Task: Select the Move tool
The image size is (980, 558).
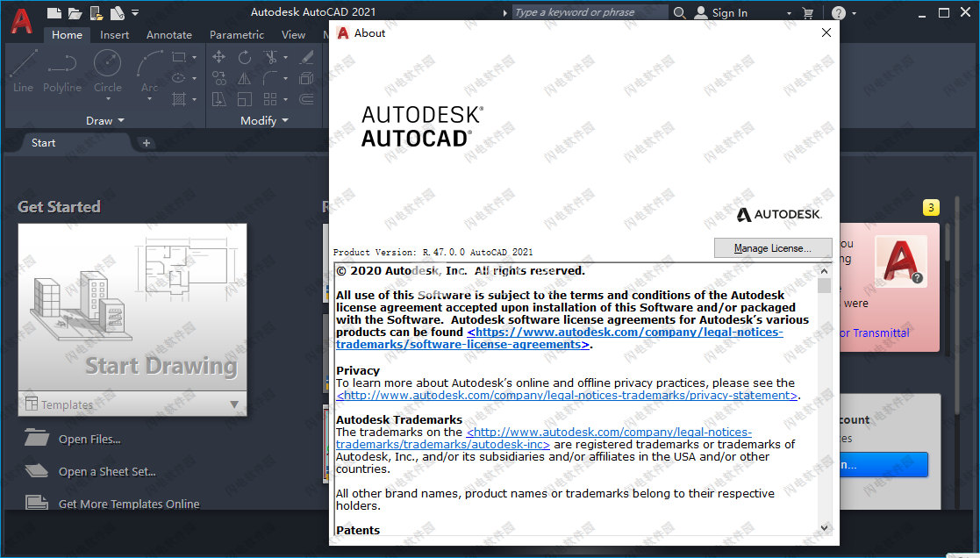Action: pos(218,58)
